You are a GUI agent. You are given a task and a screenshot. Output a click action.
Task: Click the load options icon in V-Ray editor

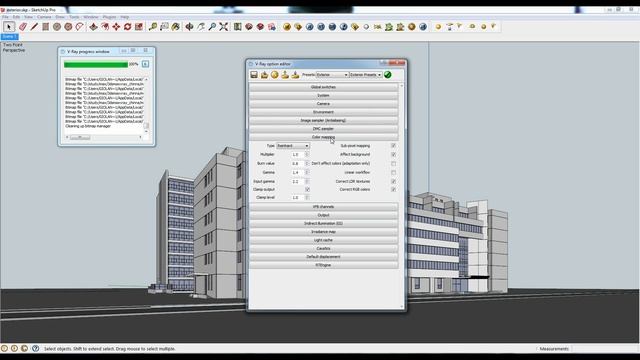264,75
